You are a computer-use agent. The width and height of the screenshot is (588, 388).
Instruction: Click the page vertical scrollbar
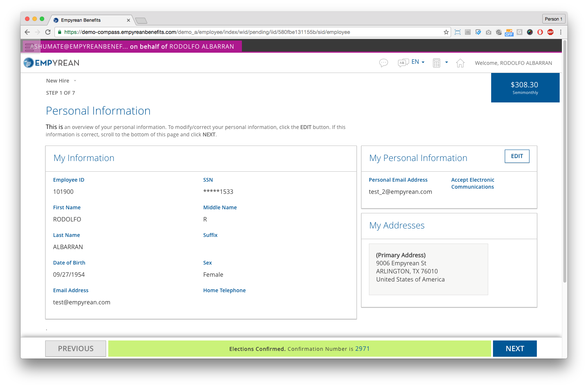(564, 161)
